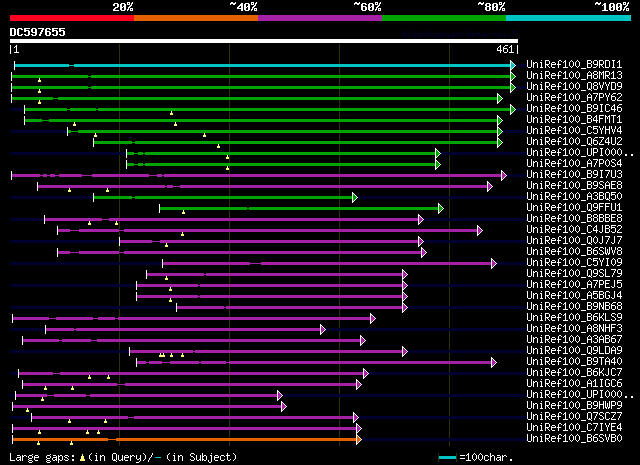Click the orange ~40% identity legend segment
This screenshot has width=640, height=465.
coord(196,18)
